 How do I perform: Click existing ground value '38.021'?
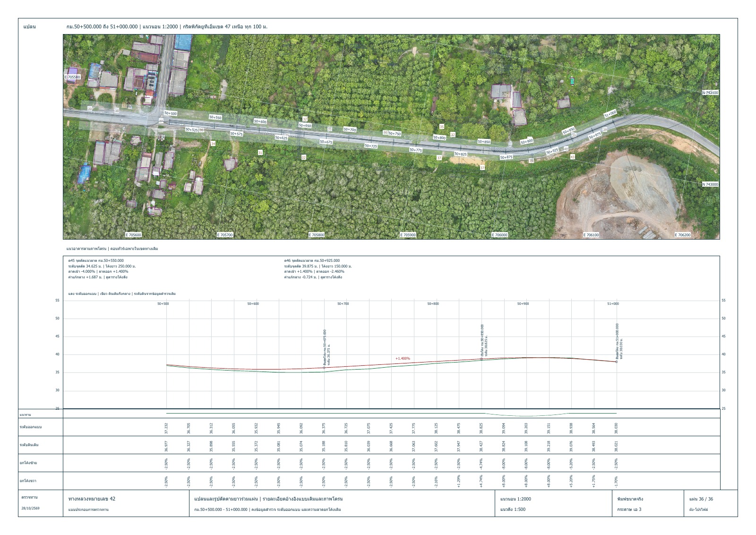616,447
